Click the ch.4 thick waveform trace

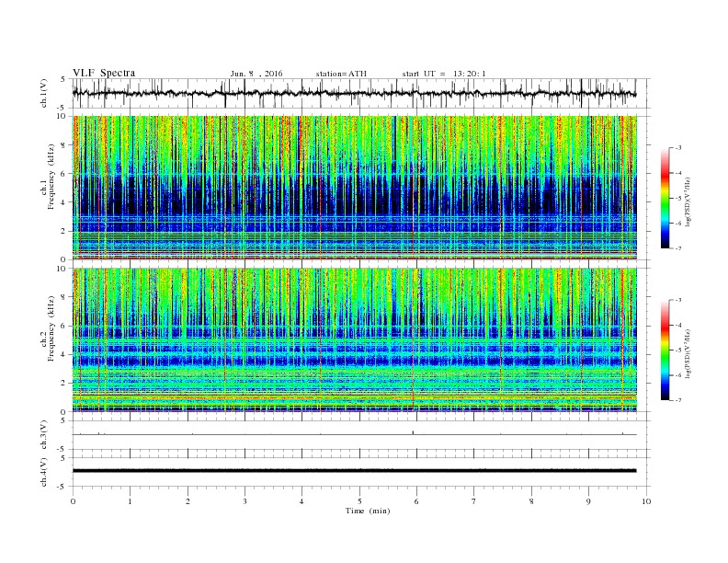[x=354, y=471]
